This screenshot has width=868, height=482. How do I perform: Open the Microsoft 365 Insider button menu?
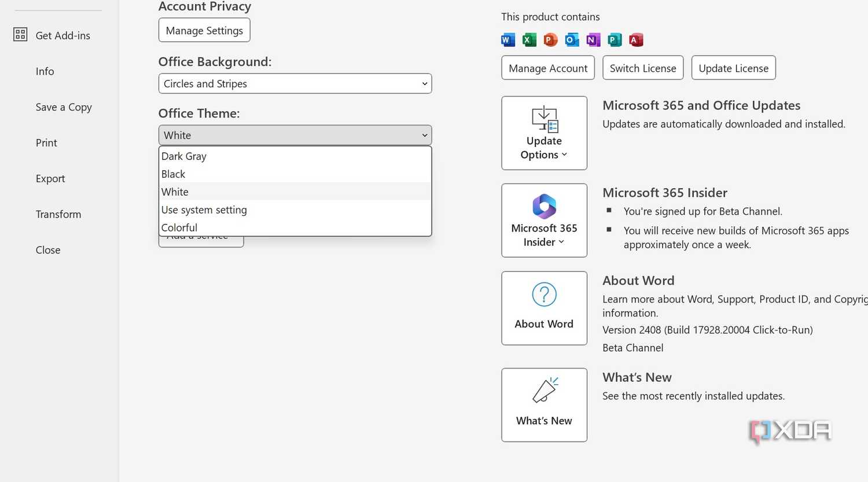click(x=544, y=220)
